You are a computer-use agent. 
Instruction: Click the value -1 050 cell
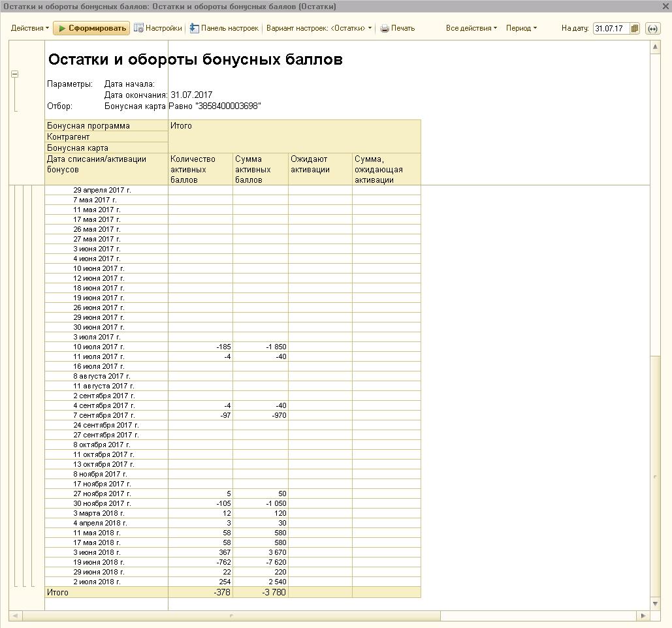tap(261, 504)
